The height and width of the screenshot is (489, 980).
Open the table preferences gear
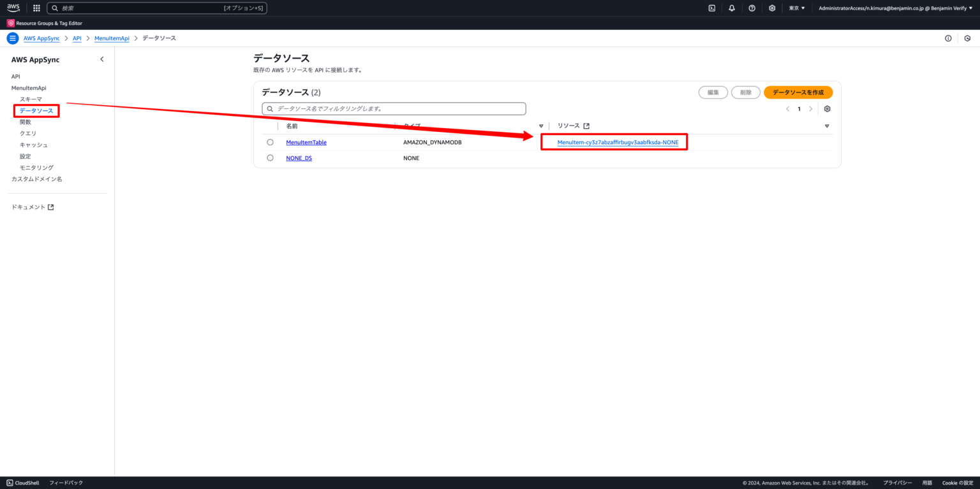click(827, 108)
